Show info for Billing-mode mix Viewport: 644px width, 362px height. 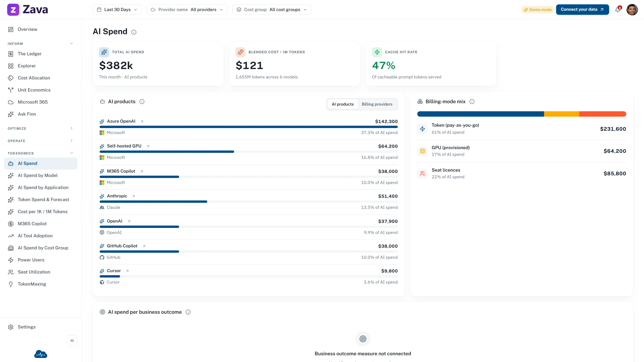click(x=472, y=101)
